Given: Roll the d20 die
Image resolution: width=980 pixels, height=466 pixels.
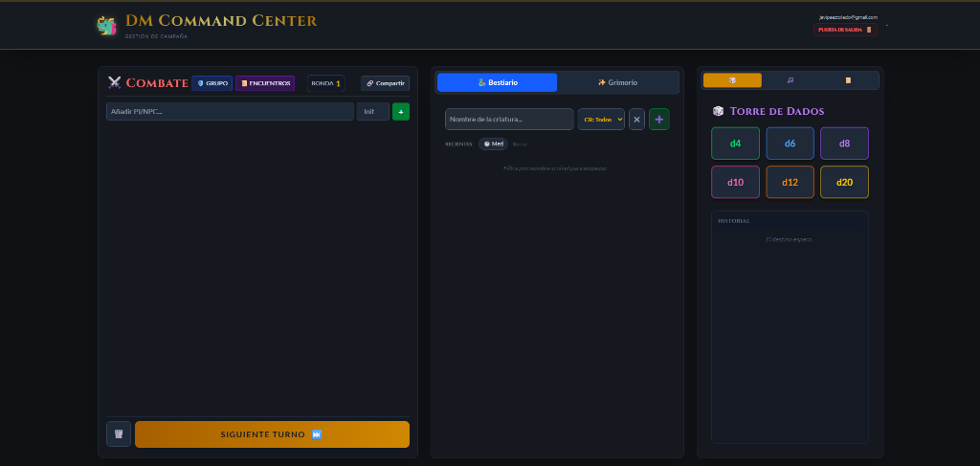Looking at the screenshot, I should 844,183.
